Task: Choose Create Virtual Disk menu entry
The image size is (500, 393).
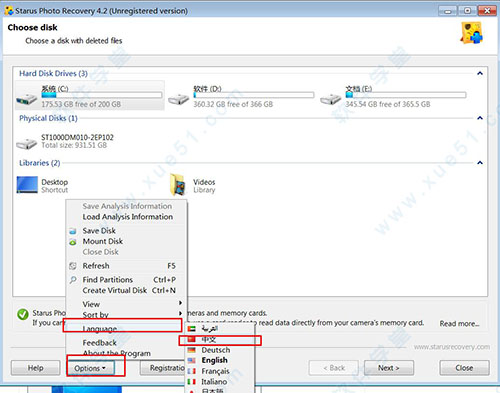Action: (127, 290)
